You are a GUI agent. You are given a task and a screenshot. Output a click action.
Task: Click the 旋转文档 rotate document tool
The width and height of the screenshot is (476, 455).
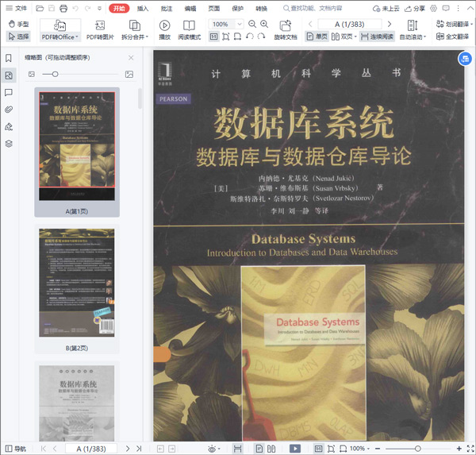coord(286,30)
